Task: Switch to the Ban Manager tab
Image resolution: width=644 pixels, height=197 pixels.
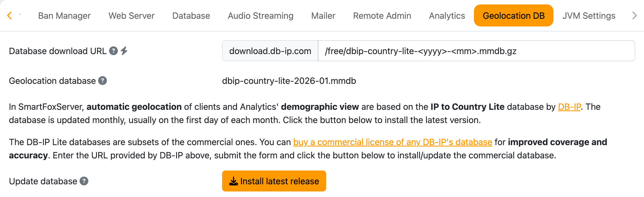Action: [x=64, y=16]
